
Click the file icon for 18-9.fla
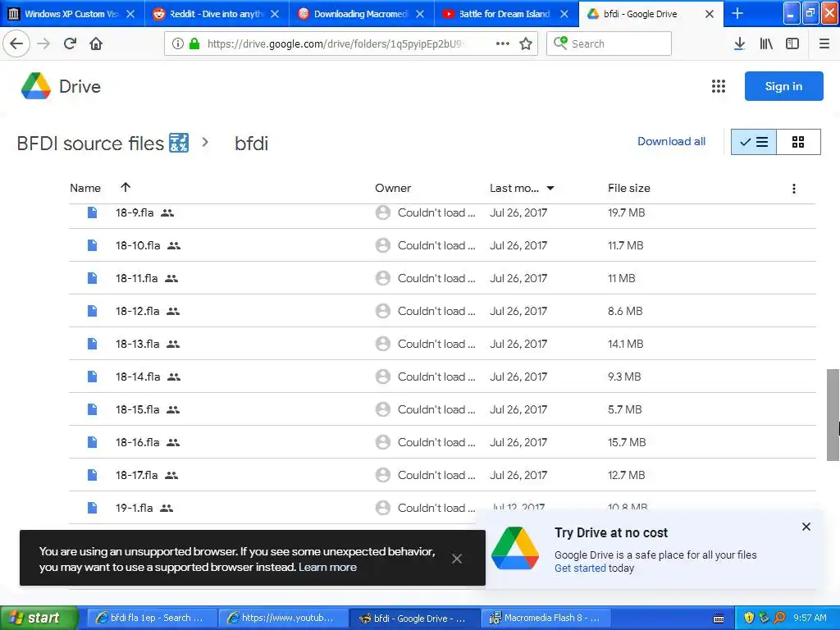[x=92, y=212]
